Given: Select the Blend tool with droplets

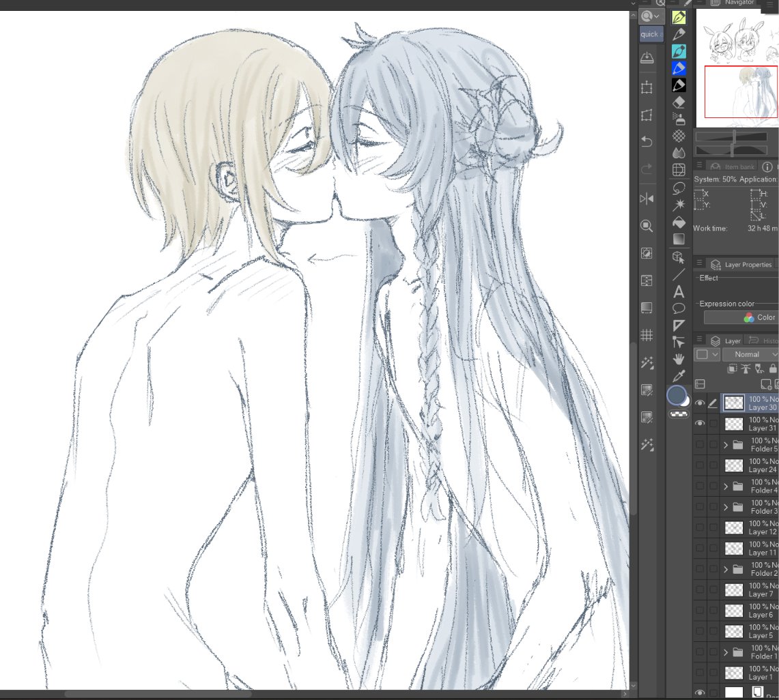Looking at the screenshot, I should click(x=679, y=153).
